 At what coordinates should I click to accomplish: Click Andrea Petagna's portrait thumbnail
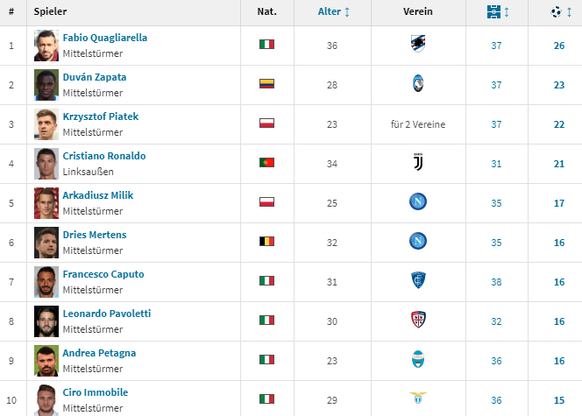pos(46,360)
